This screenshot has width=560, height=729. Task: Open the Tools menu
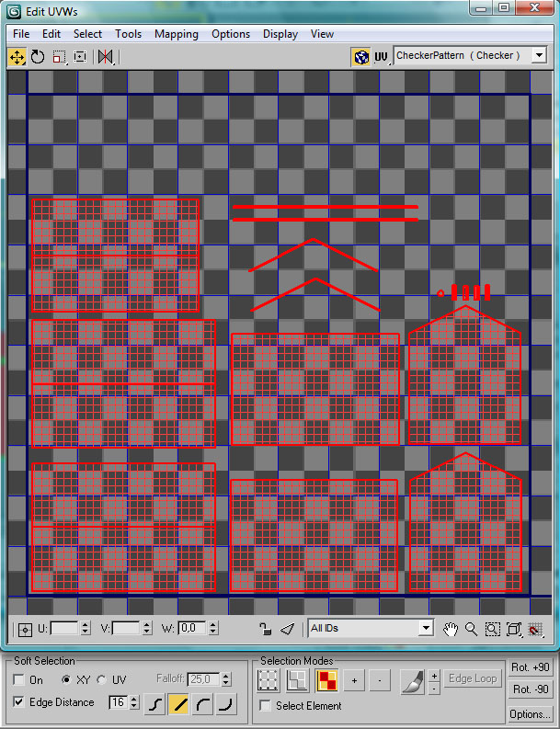pyautogui.click(x=128, y=34)
